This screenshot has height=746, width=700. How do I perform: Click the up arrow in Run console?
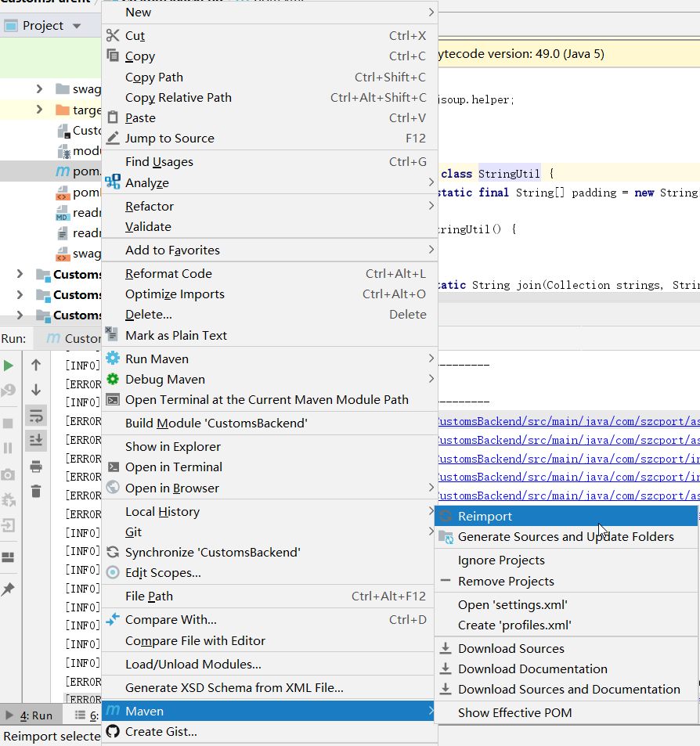[x=36, y=365]
